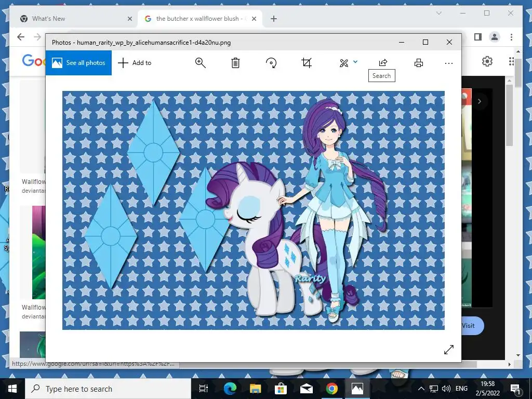Close the butcher x wallflower blush tab
Viewport: 532px width, 399px height.
click(x=254, y=19)
